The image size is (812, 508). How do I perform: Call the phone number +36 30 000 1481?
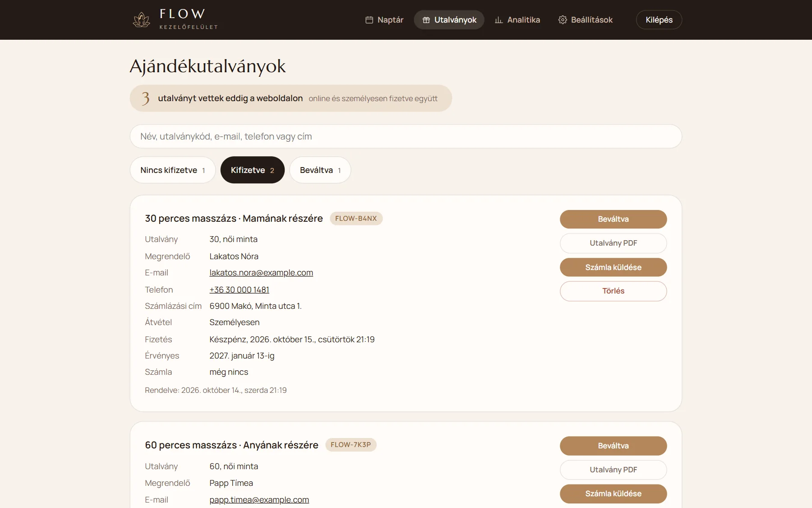239,290
